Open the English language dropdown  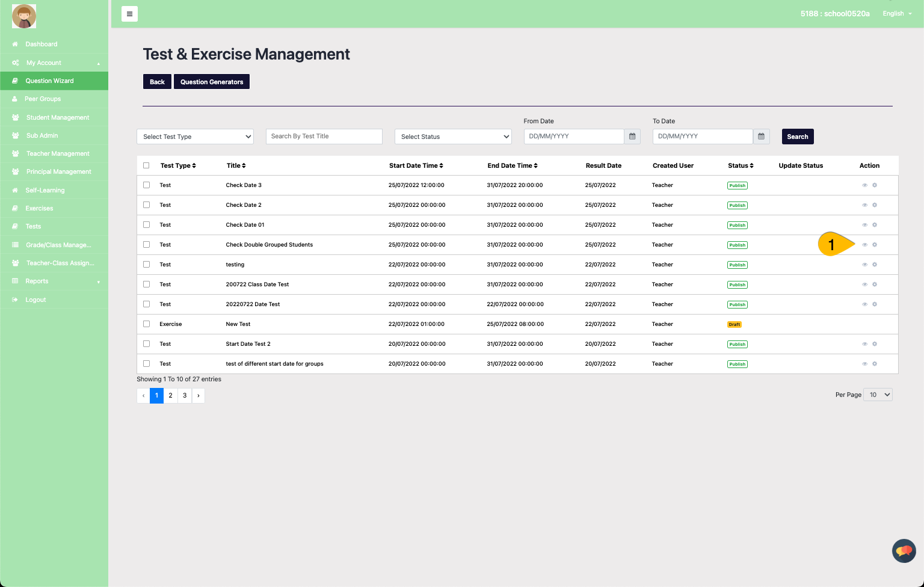[x=897, y=14]
